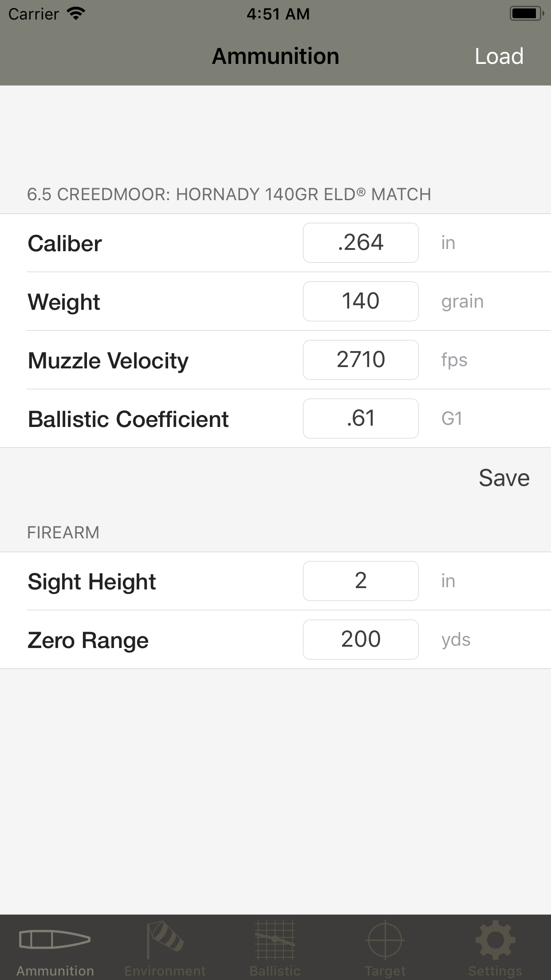Open the Target crosshair icon
Image resolution: width=551 pixels, height=980 pixels.
point(385,939)
